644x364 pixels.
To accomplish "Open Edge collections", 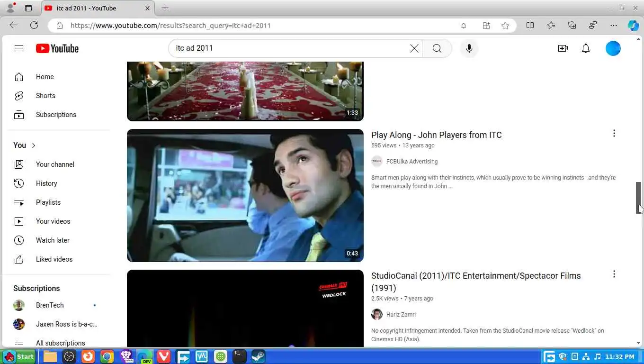I will pyautogui.click(x=572, y=26).
